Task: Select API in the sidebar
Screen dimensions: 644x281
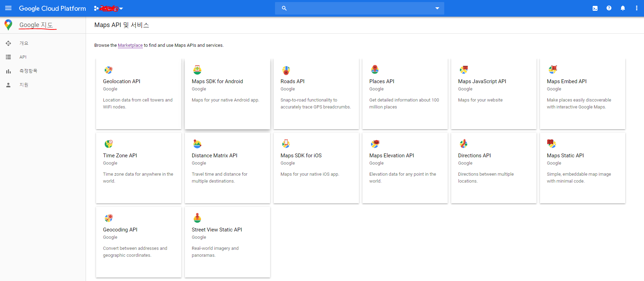Action: coord(23,57)
